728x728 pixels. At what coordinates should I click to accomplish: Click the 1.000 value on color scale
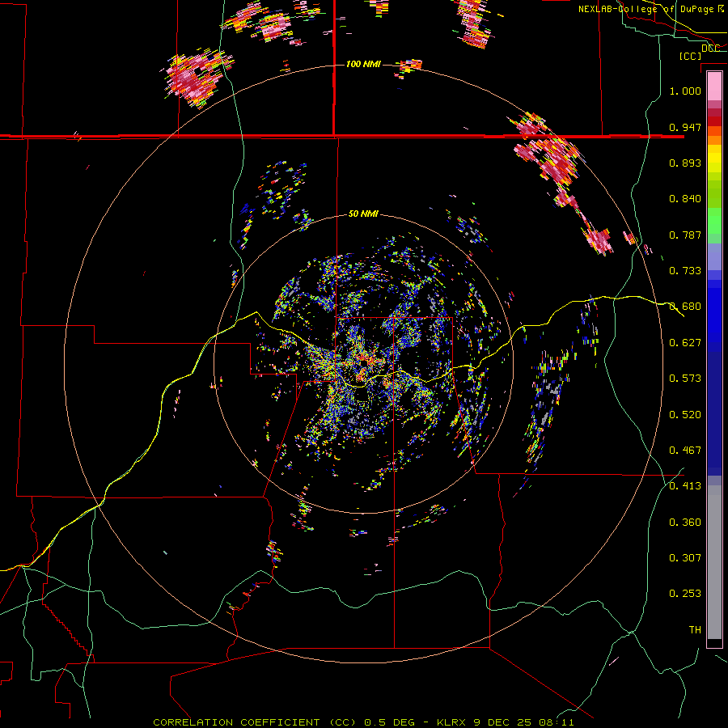[685, 91]
